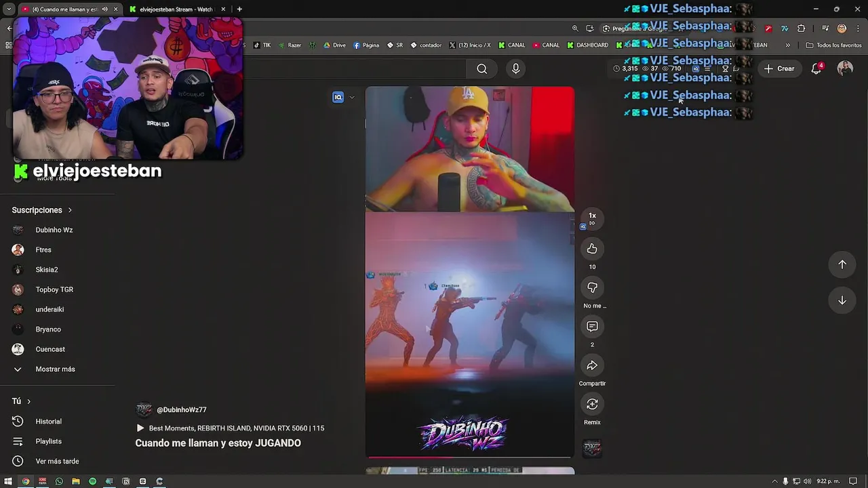Open the tab search dropdown arrow
The image size is (868, 488).
[x=8, y=9]
